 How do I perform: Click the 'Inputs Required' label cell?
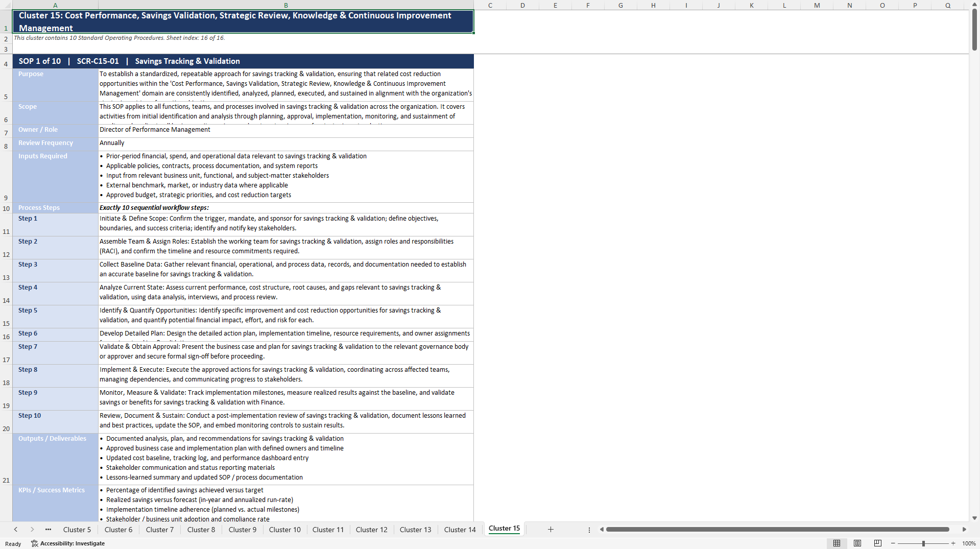55,177
